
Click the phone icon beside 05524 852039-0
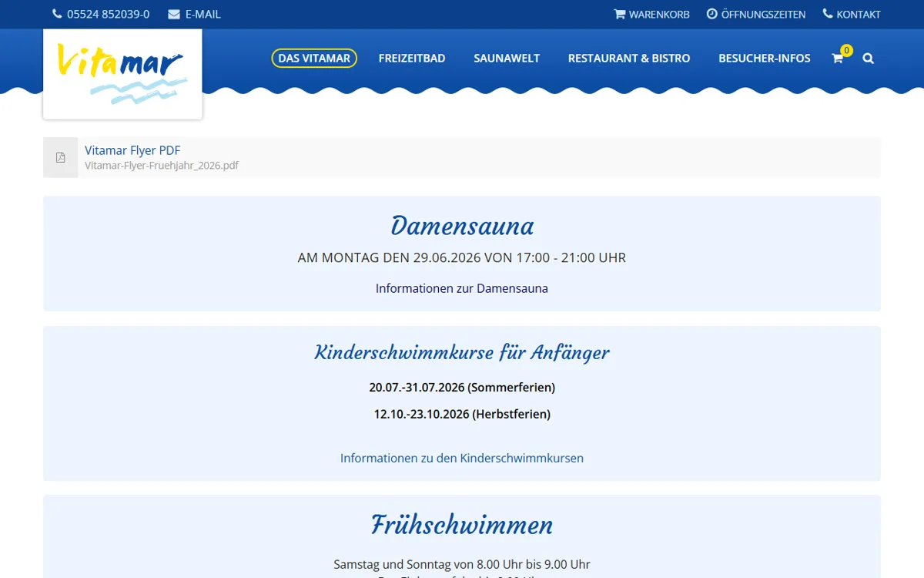[x=57, y=14]
